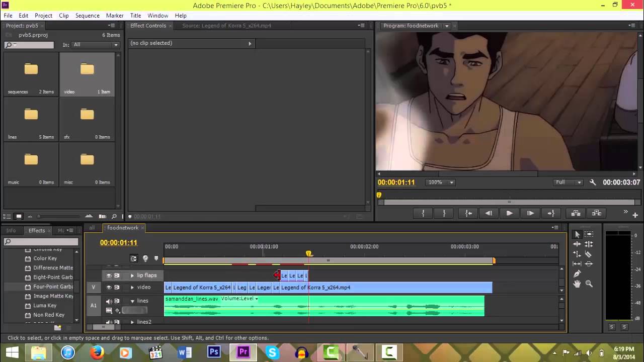This screenshot has height=362, width=644.
Task: Solo the left audio meter channel
Action: coord(612,327)
